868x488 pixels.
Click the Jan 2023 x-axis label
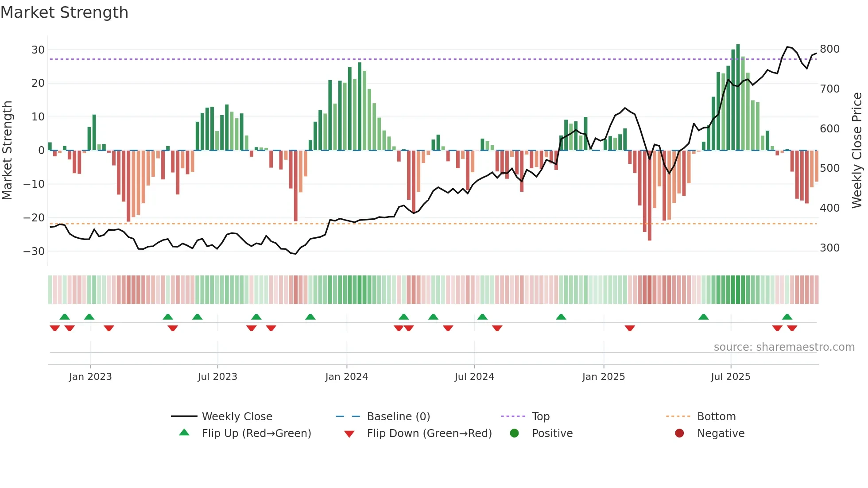90,376
